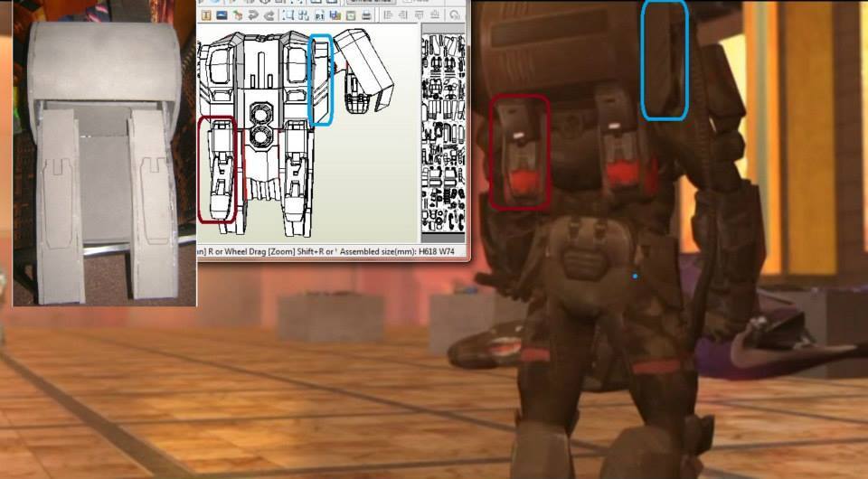Click the blue-and-yellow floppy disk toolbar icon
This screenshot has height=479, width=868.
[x=335, y=15]
